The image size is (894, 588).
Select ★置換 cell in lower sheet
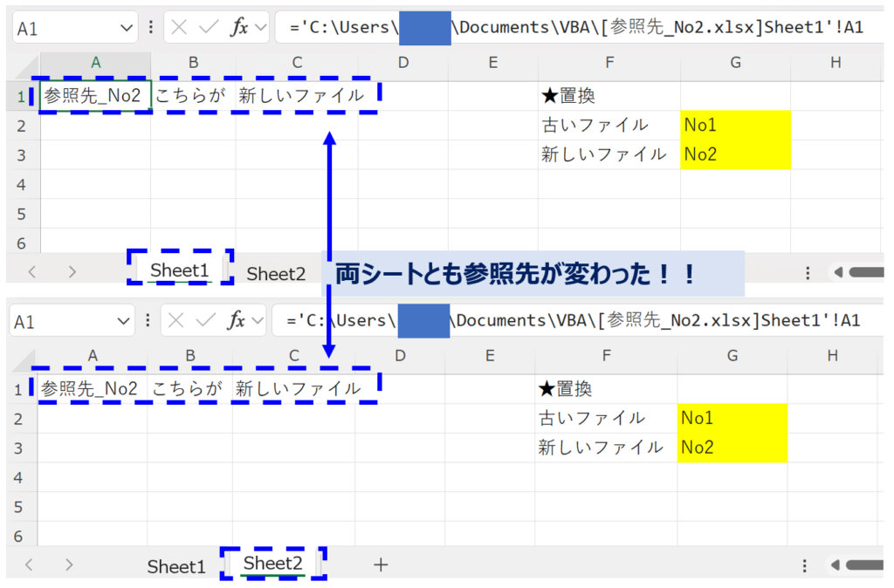606,389
